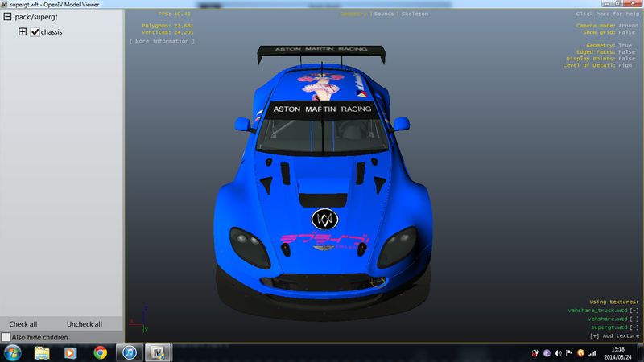The height and width of the screenshot is (362, 644).
Task: Launch Google Chrome from taskbar
Action: pyautogui.click(x=100, y=353)
